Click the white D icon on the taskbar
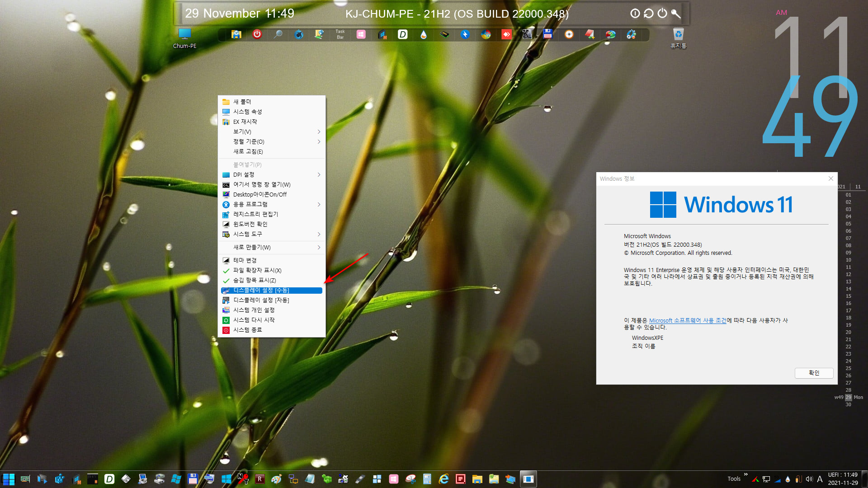Viewport: 868px width, 488px height. tap(109, 479)
